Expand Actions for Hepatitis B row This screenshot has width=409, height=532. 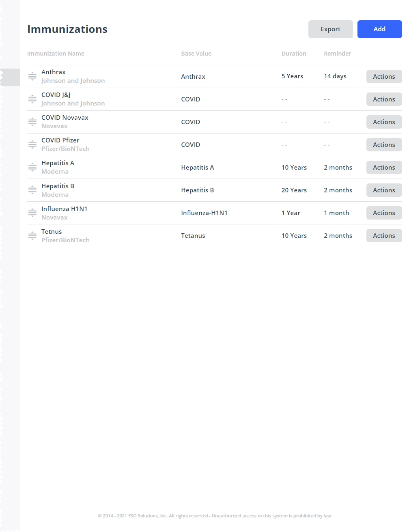(384, 190)
